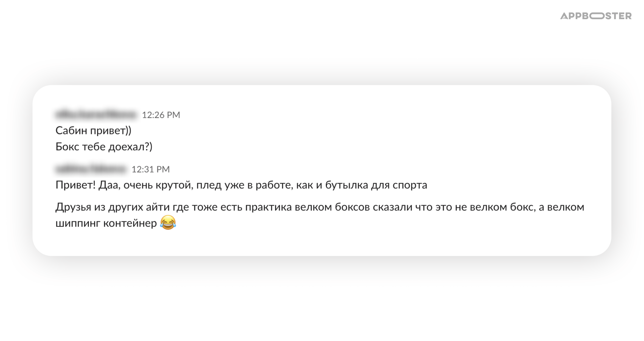Click the words 'а велком' at the line end
Image resolution: width=644 pixels, height=341 pixels.
coord(561,207)
